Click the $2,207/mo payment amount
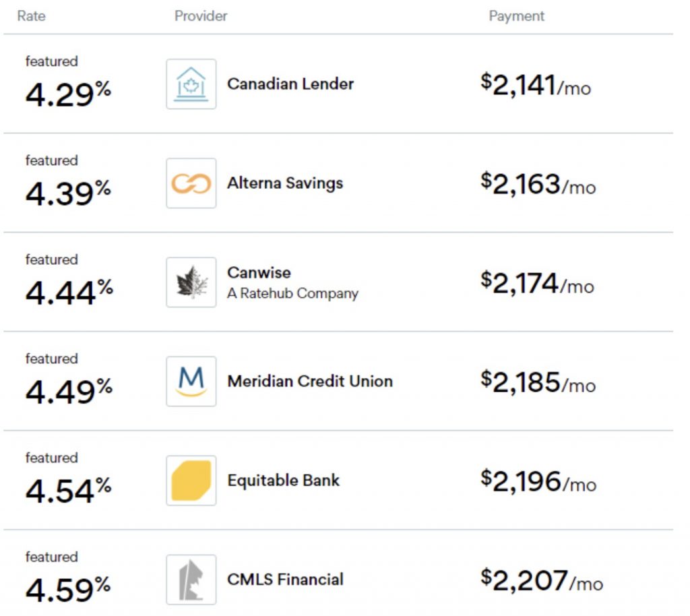The image size is (690, 616). 542,580
